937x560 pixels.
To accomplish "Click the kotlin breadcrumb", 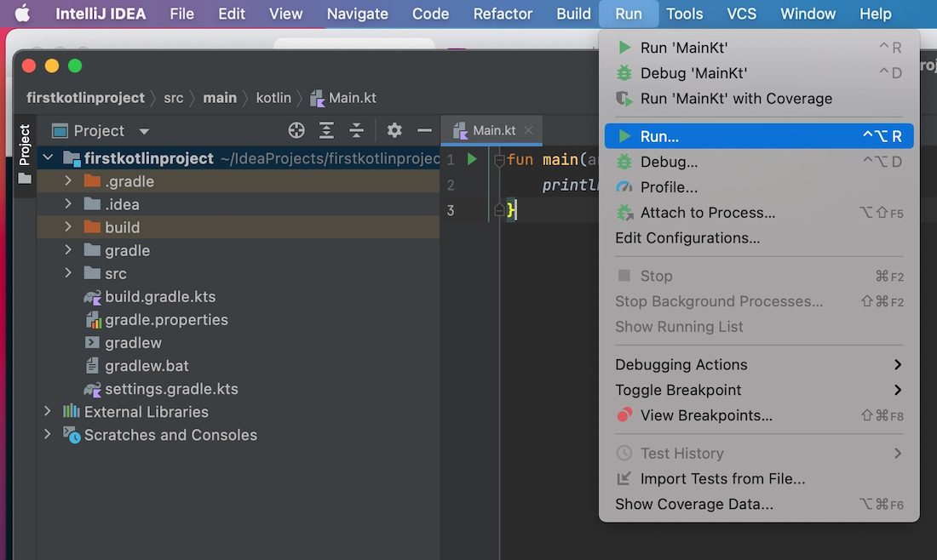I will pyautogui.click(x=273, y=98).
